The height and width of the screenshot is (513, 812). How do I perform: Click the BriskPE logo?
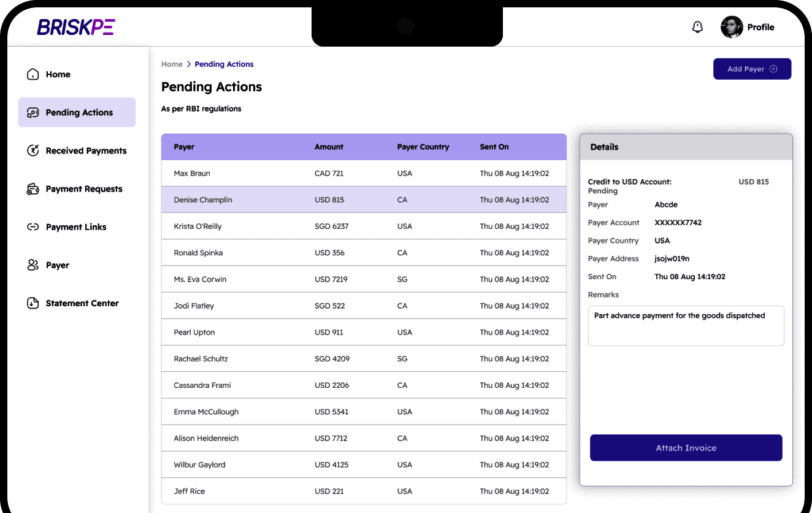[76, 27]
